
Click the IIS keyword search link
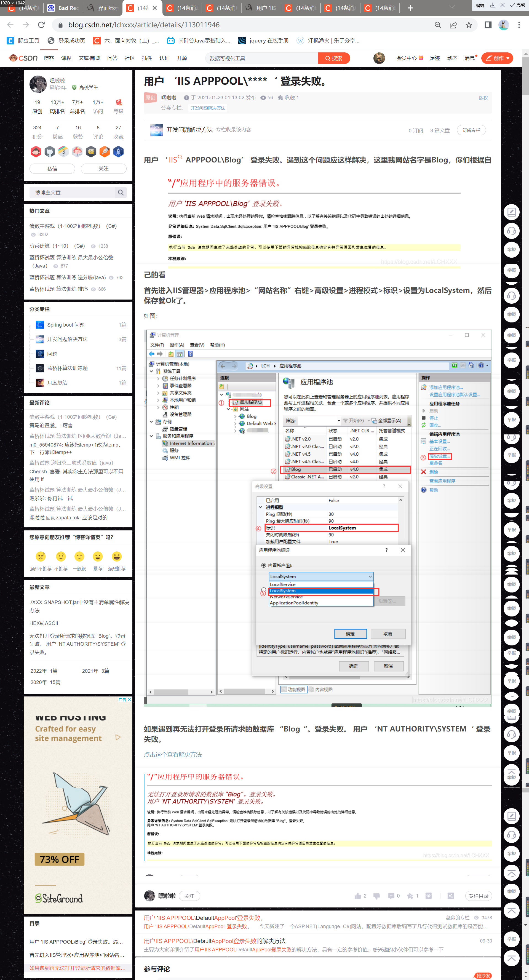(x=175, y=160)
